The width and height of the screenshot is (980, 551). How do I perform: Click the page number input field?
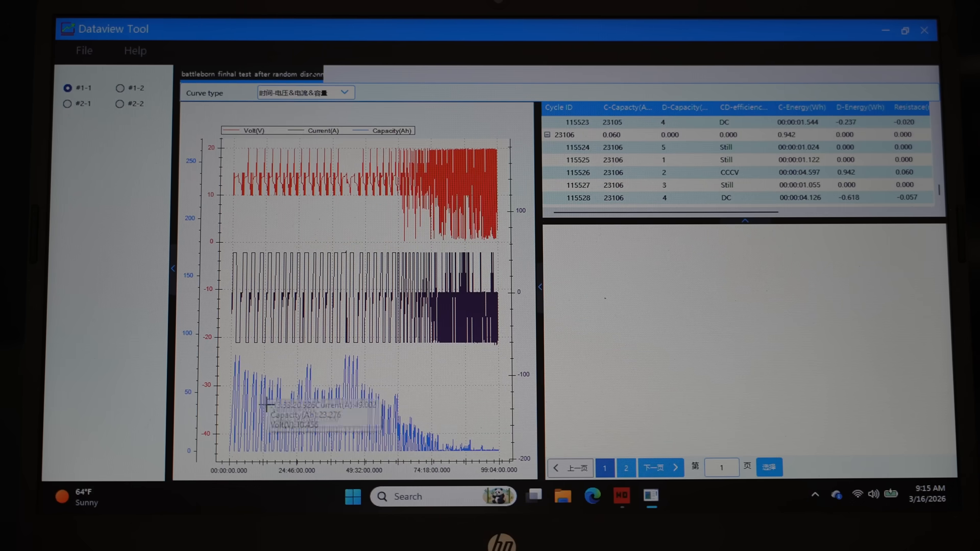point(721,467)
